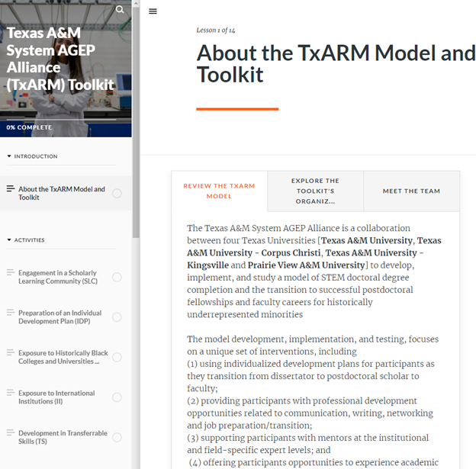Collapse the Introduction section arrow
The width and height of the screenshot is (476, 469).
tap(9, 156)
